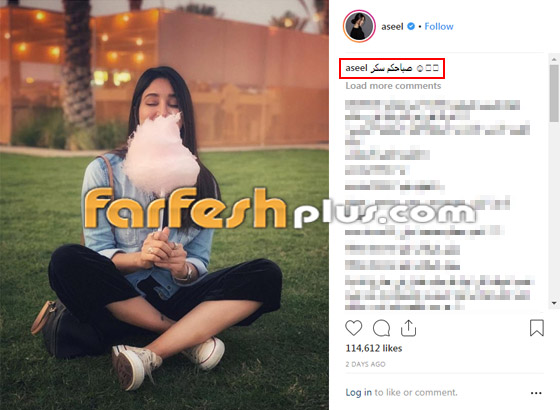Open the three-dots more options menu
This screenshot has width=560, height=410.
click(536, 393)
